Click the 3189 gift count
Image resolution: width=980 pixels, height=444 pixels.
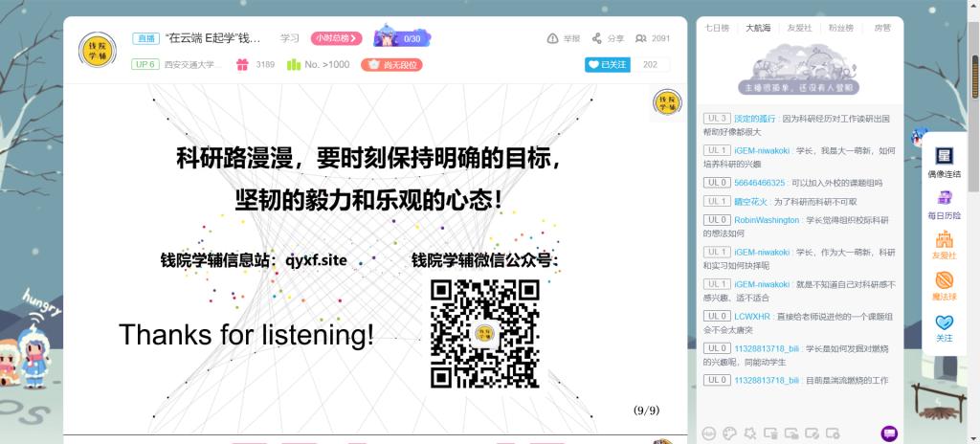click(265, 64)
